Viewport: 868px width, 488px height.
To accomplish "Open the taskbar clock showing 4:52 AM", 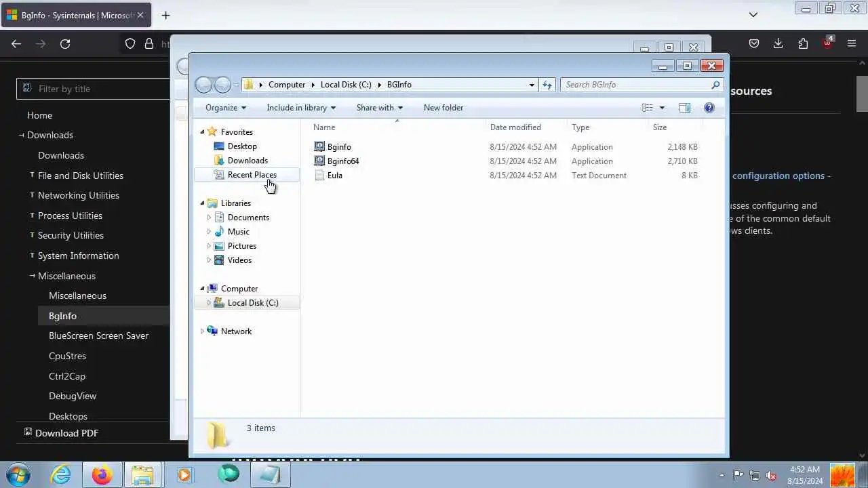I will pyautogui.click(x=805, y=475).
